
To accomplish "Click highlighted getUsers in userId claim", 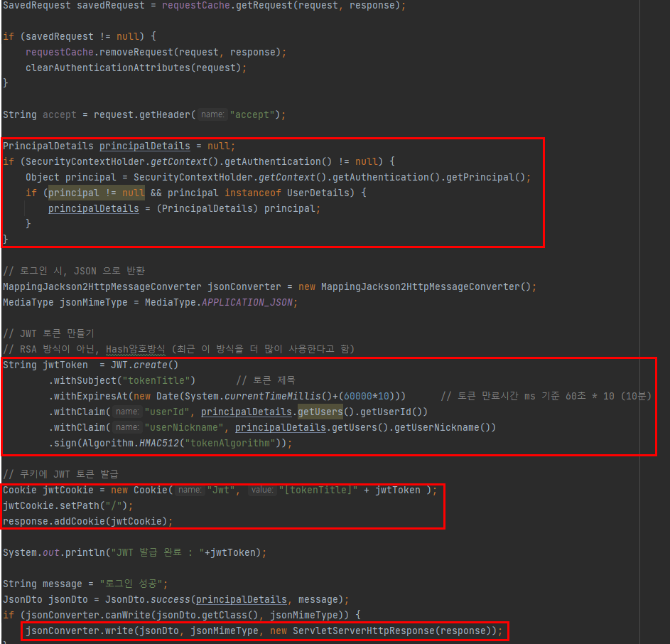I will tap(320, 412).
